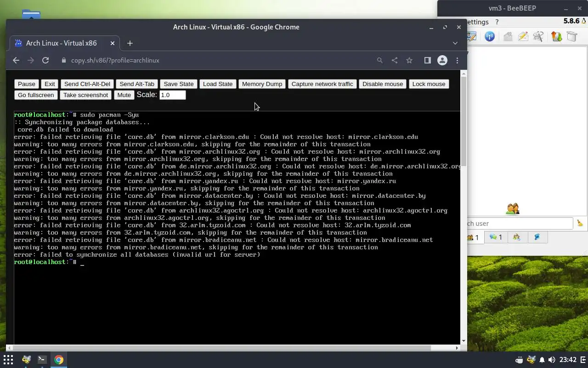This screenshot has width=588, height=368.
Task: Reload the Chrome page
Action: pos(45,60)
